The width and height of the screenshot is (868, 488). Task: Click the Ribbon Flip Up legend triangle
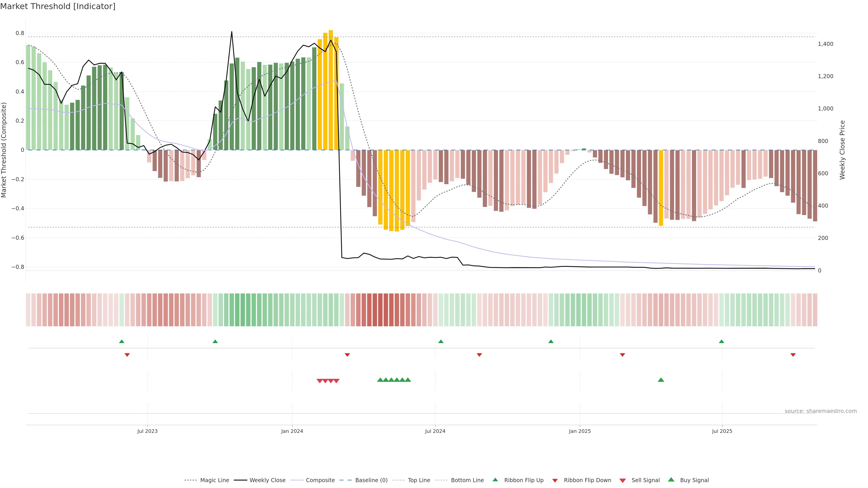pos(495,480)
